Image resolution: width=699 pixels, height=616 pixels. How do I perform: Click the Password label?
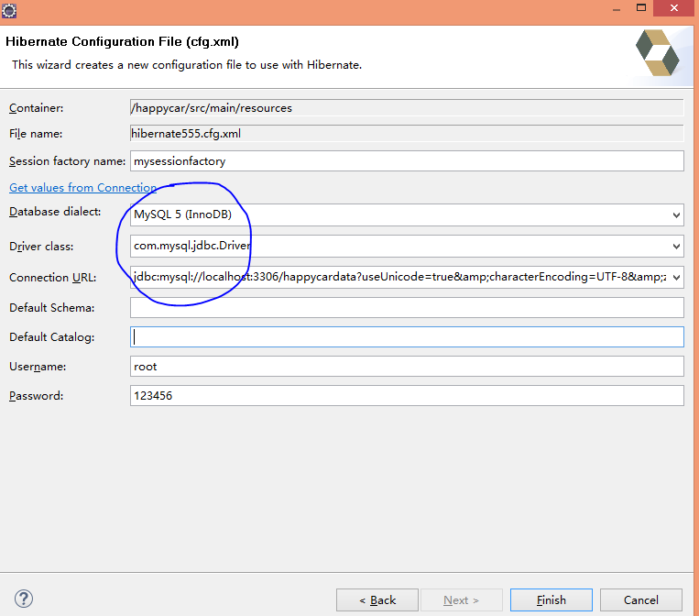point(36,396)
